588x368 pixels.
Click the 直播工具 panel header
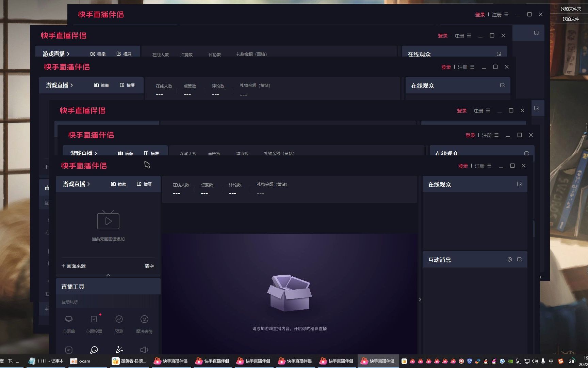108,287
